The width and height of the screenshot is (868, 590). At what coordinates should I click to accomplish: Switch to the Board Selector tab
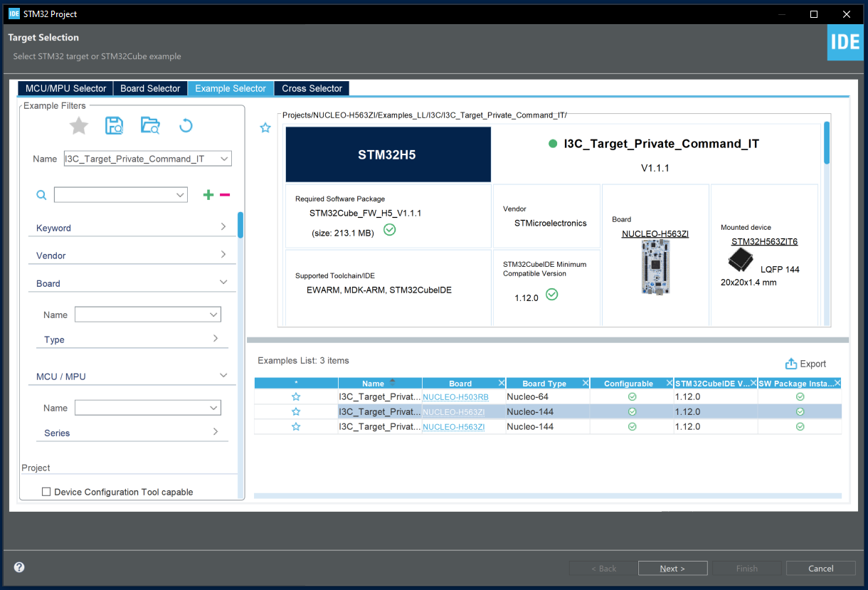[150, 88]
